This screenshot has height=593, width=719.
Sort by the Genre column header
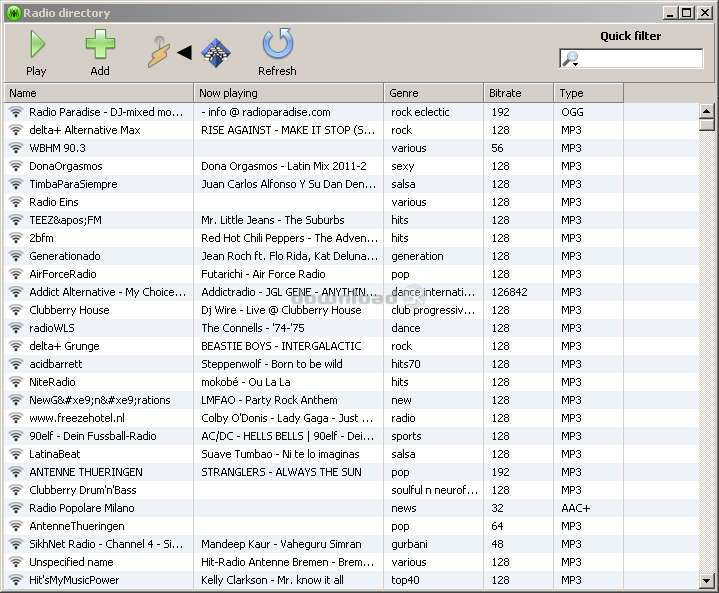tap(434, 93)
